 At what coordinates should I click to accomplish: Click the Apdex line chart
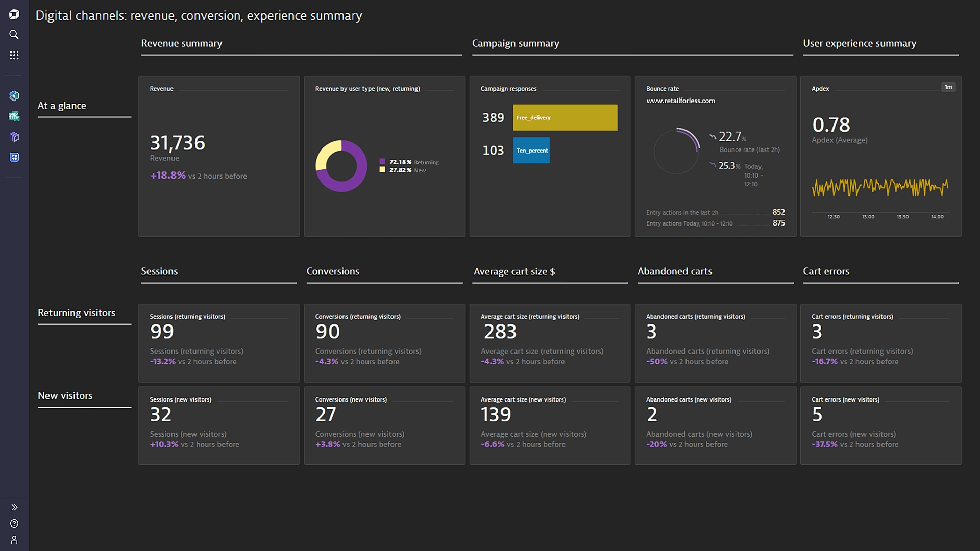pyautogui.click(x=880, y=188)
